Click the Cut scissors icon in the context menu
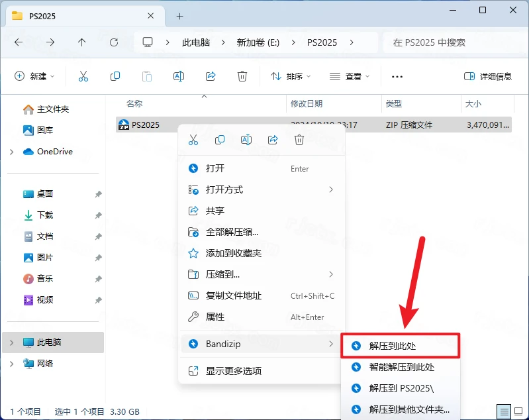The image size is (529, 420). (193, 140)
